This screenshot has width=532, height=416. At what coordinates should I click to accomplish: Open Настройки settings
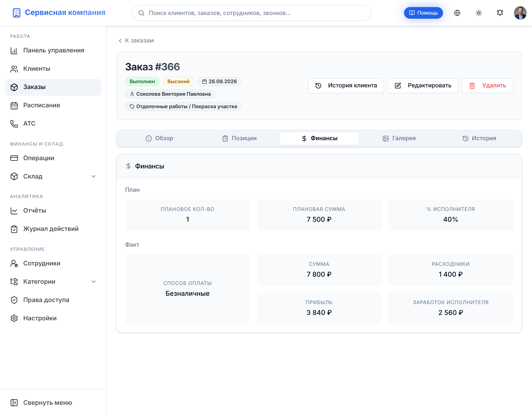point(53,318)
